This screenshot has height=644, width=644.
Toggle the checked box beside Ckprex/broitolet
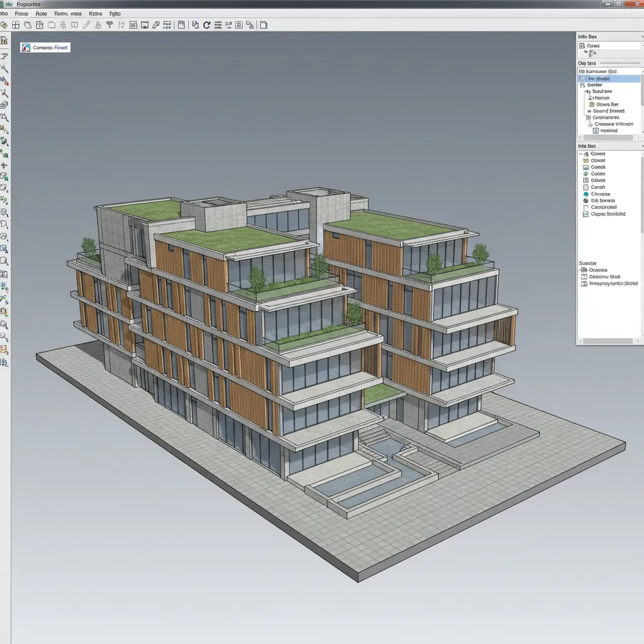click(586, 214)
